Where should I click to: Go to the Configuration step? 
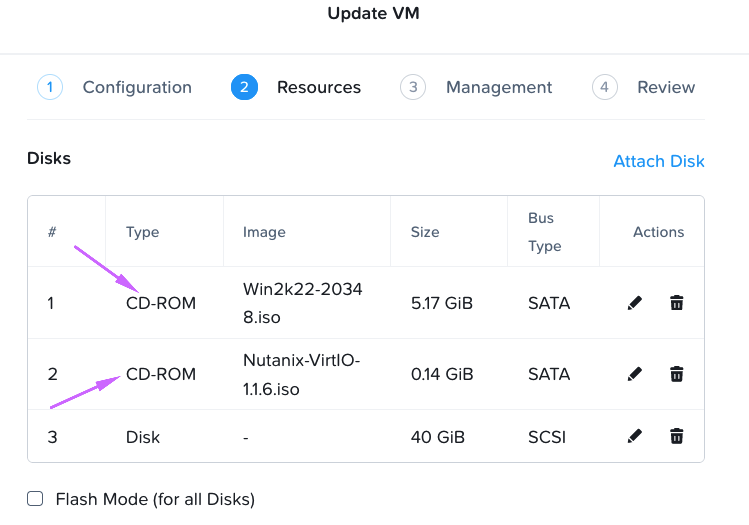137,87
